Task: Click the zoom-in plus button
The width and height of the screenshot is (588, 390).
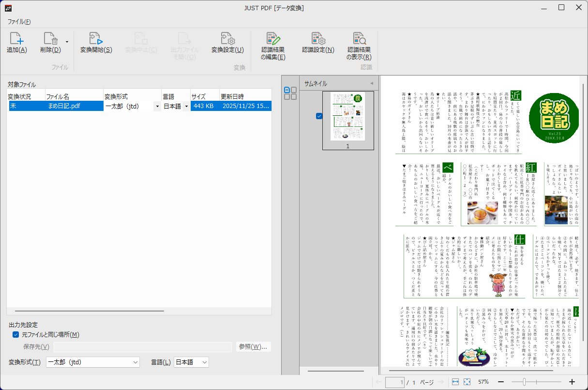Action: point(572,382)
